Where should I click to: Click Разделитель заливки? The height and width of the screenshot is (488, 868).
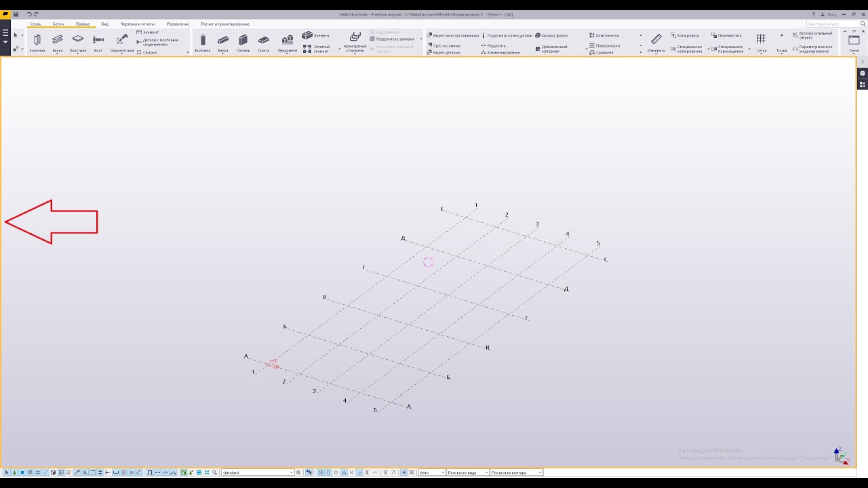pos(392,39)
